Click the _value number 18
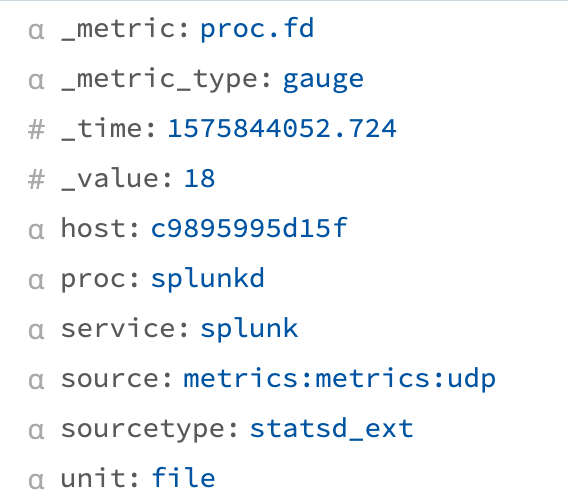Screen dimensions: 568x504 point(200,179)
